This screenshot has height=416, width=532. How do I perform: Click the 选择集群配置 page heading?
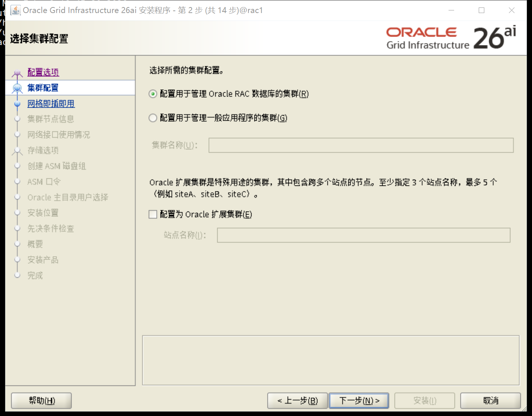[39, 39]
